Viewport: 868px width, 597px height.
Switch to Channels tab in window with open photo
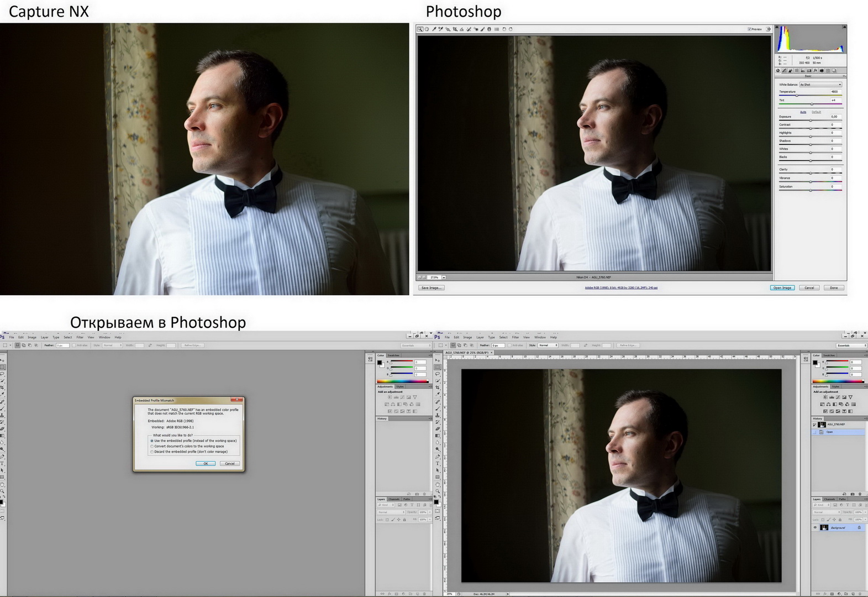[x=829, y=499]
